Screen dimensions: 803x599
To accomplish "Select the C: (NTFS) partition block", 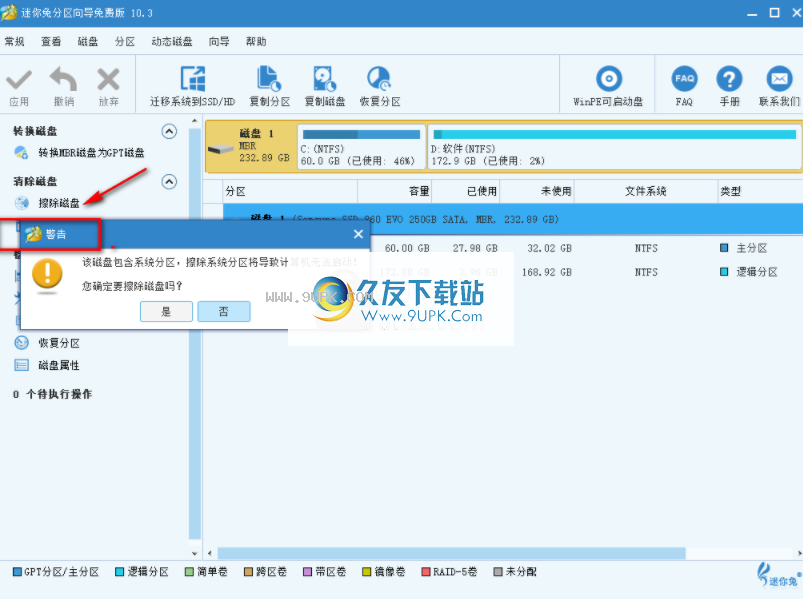I will click(x=361, y=147).
